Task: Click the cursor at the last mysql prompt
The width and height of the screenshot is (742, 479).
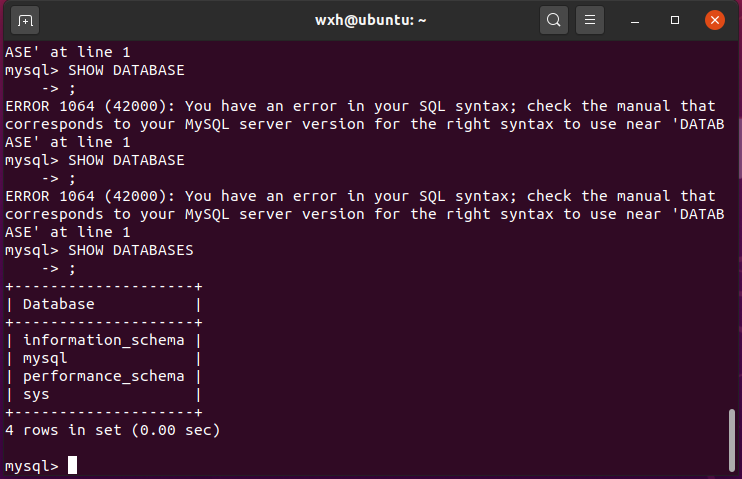Action: pos(72,465)
